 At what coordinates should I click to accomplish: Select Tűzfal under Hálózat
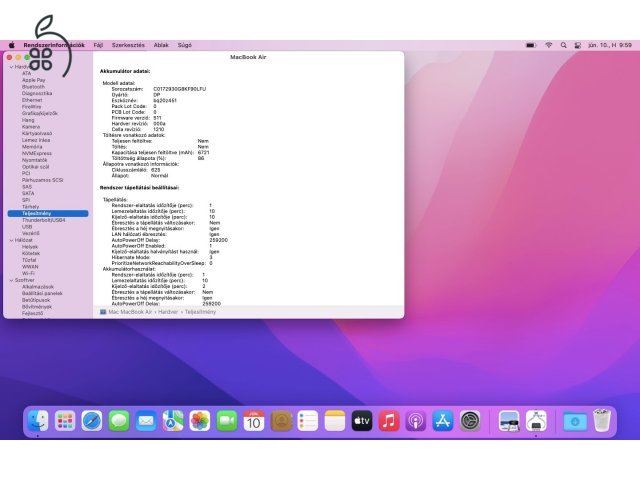click(29, 260)
